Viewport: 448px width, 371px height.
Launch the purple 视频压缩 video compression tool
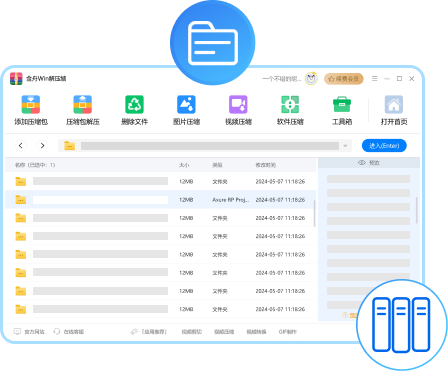[238, 105]
